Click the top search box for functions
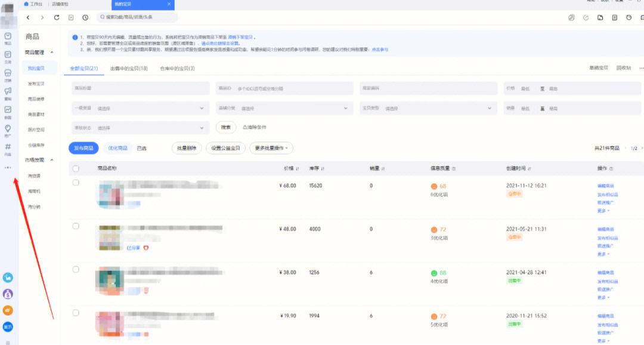 click(137, 18)
